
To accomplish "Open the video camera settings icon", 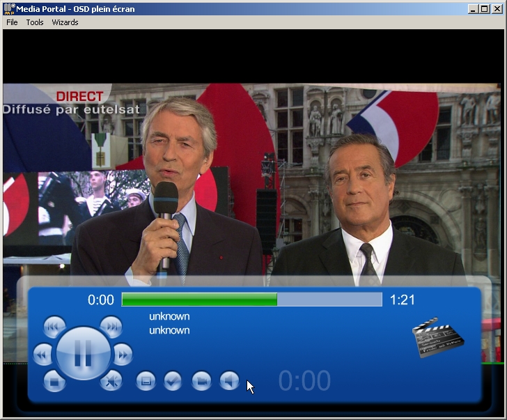I will coord(201,381).
